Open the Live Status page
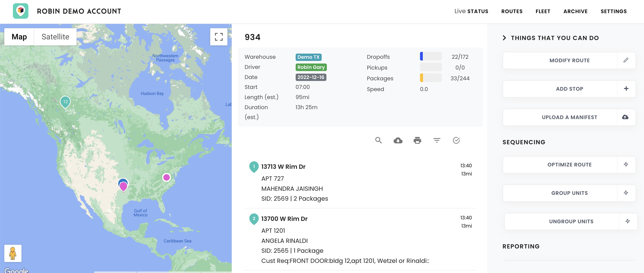This screenshot has height=273, width=644. [471, 11]
